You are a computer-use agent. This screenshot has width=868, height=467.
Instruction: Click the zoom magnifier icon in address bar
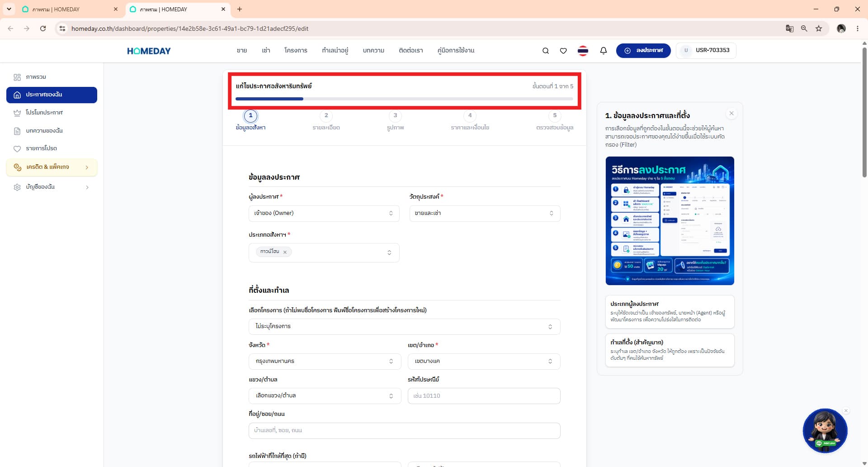pos(804,29)
